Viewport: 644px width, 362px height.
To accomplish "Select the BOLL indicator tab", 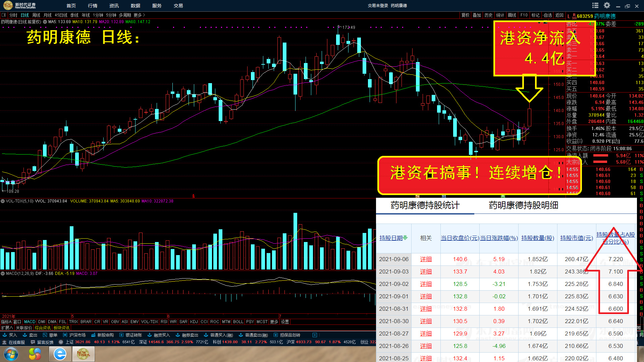I will coord(238,322).
